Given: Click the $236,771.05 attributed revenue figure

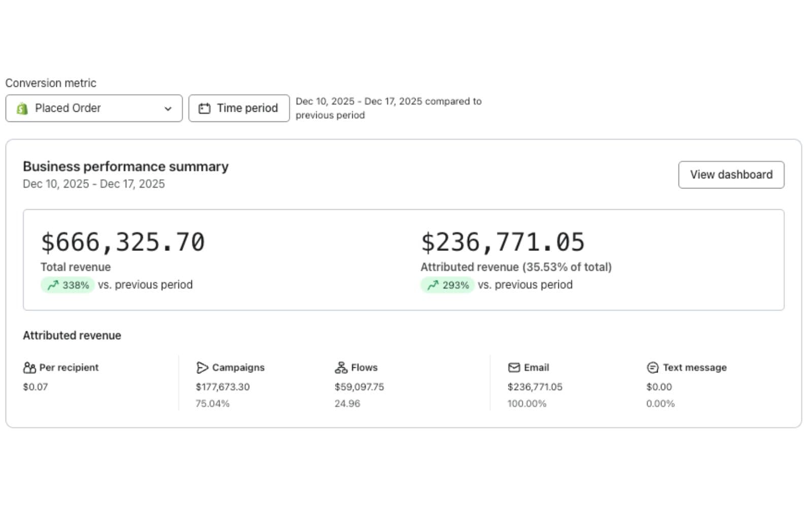Looking at the screenshot, I should [x=502, y=241].
